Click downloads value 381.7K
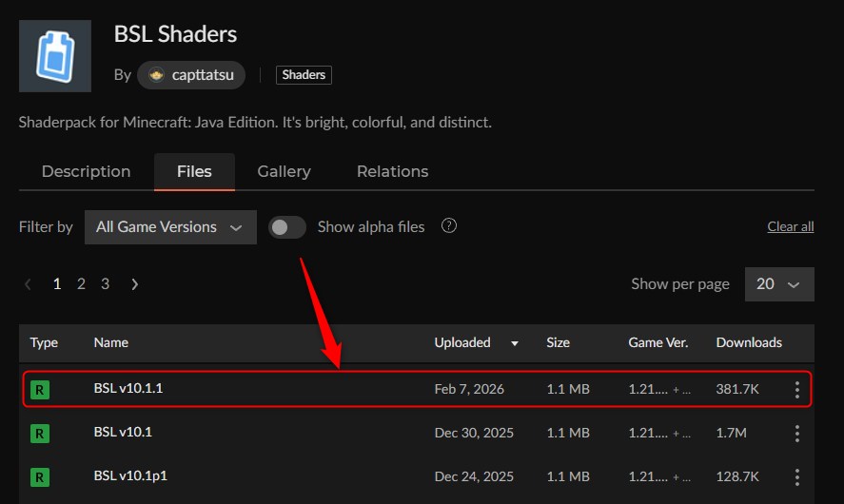 click(737, 389)
